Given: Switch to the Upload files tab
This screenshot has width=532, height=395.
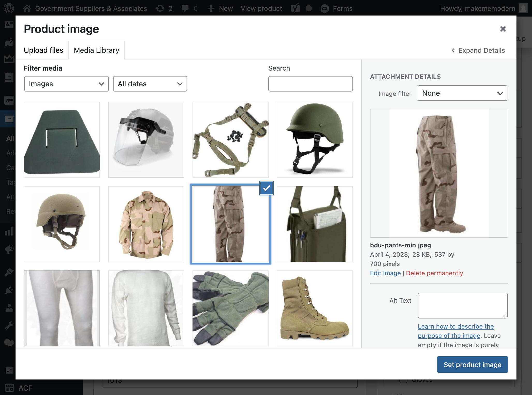Looking at the screenshot, I should tap(43, 50).
